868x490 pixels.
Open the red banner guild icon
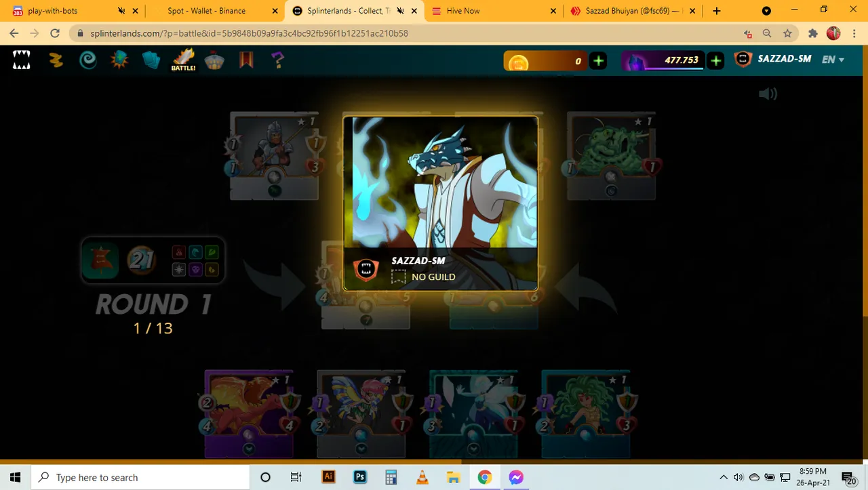pos(246,60)
